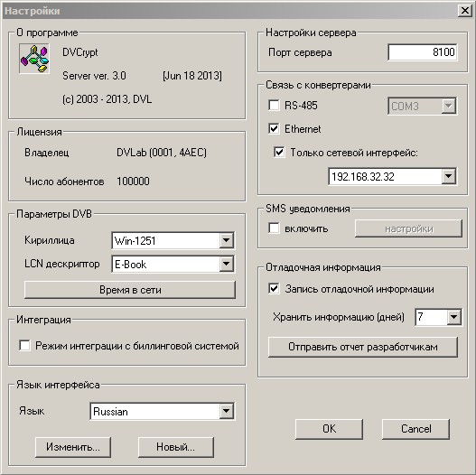Click the Cancel button
The image size is (476, 475).
415,429
